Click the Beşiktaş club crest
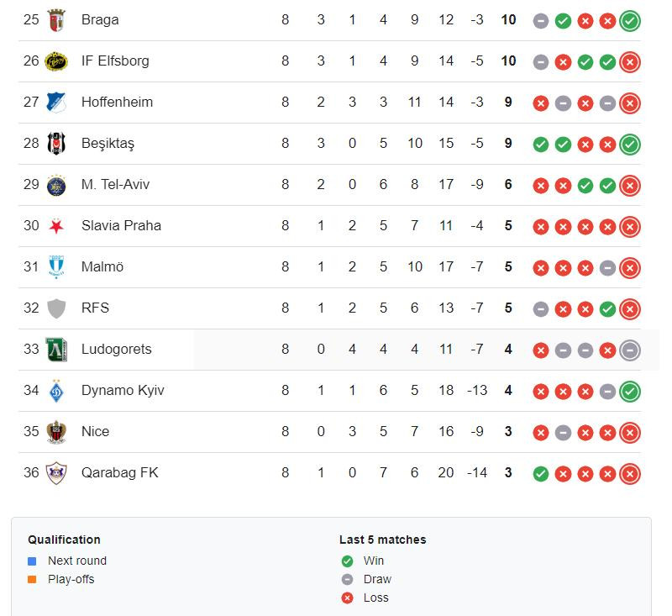The height and width of the screenshot is (616, 672). 56,144
